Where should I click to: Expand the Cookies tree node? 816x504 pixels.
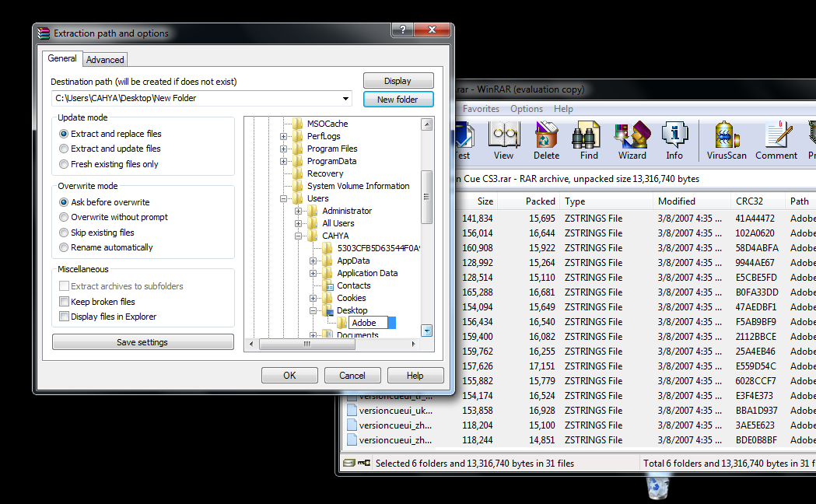point(313,299)
